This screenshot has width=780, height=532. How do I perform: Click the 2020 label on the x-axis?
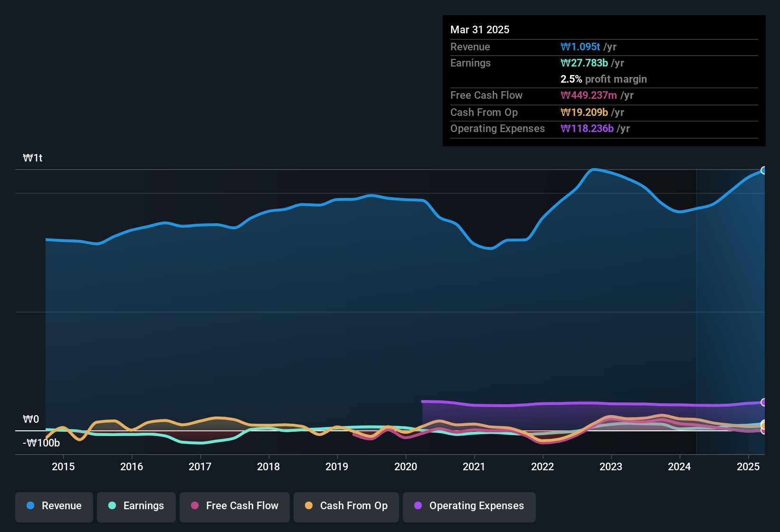click(406, 467)
